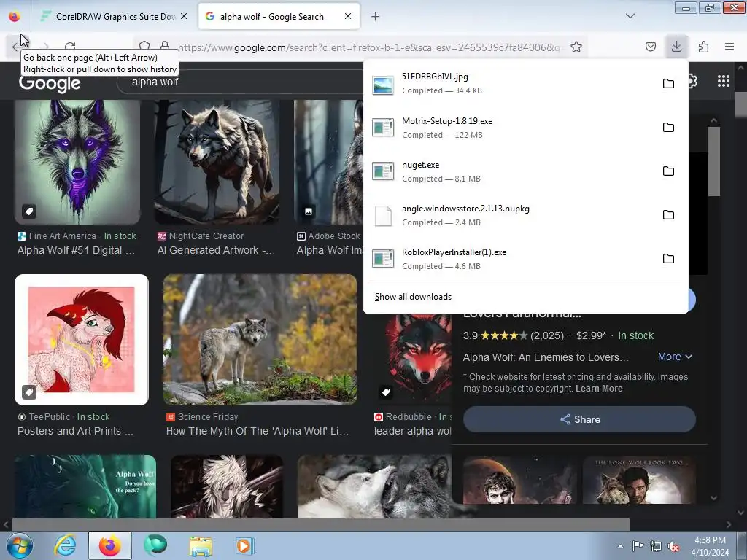The image size is (747, 560).
Task: Reload the current page
Action: point(70,47)
